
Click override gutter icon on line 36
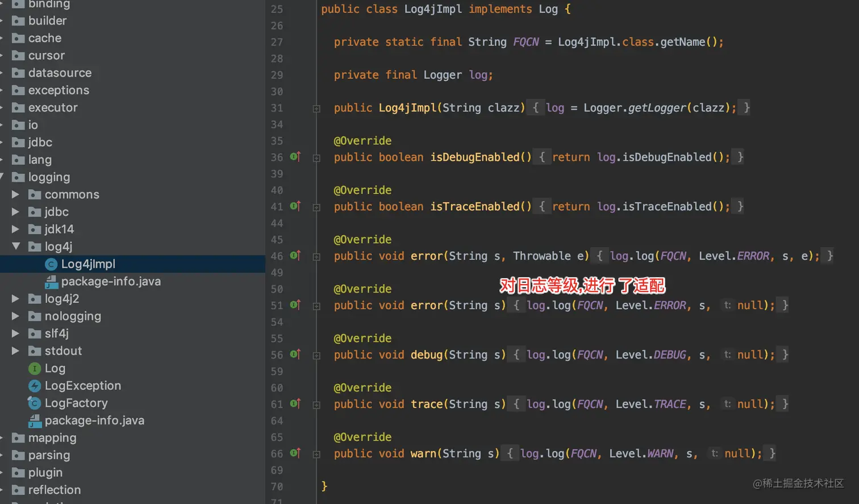click(x=295, y=157)
